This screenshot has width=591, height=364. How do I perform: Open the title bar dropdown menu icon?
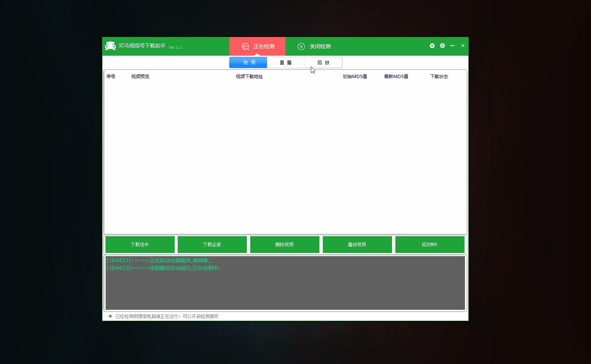[432, 46]
